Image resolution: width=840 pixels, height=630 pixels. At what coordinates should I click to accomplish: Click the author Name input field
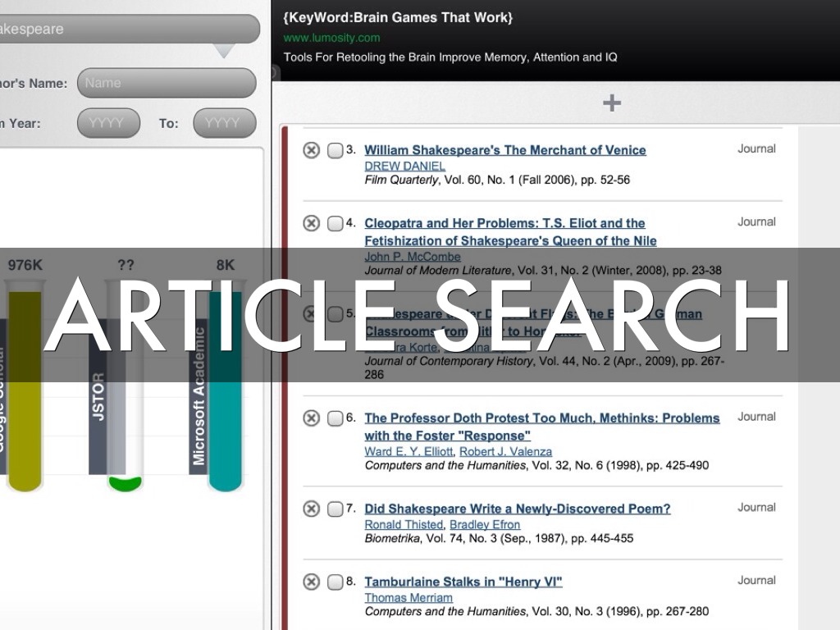click(x=167, y=83)
